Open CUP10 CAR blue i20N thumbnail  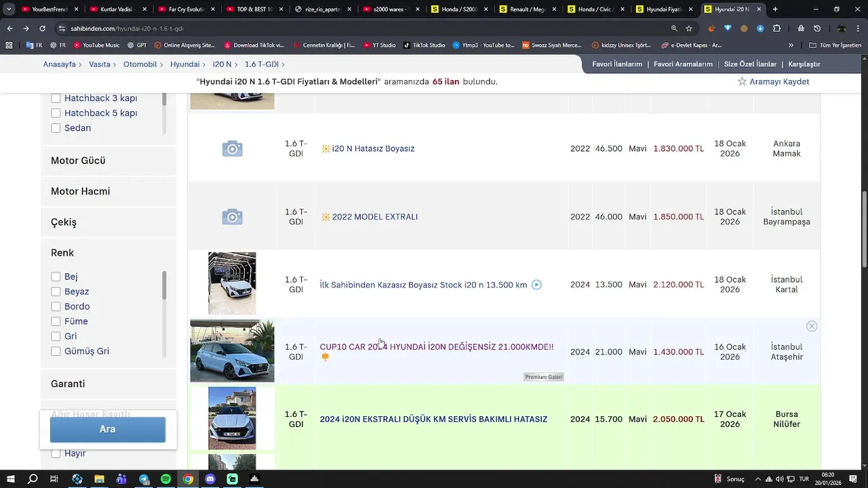pyautogui.click(x=232, y=351)
